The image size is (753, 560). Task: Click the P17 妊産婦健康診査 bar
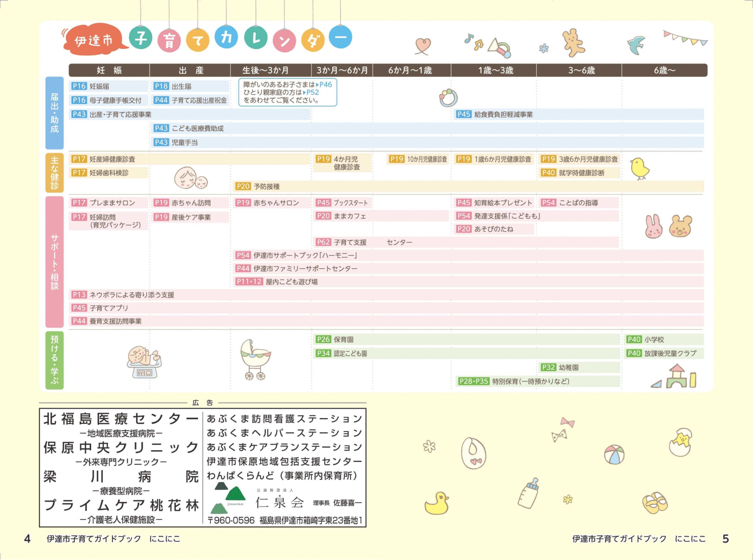tap(189, 159)
